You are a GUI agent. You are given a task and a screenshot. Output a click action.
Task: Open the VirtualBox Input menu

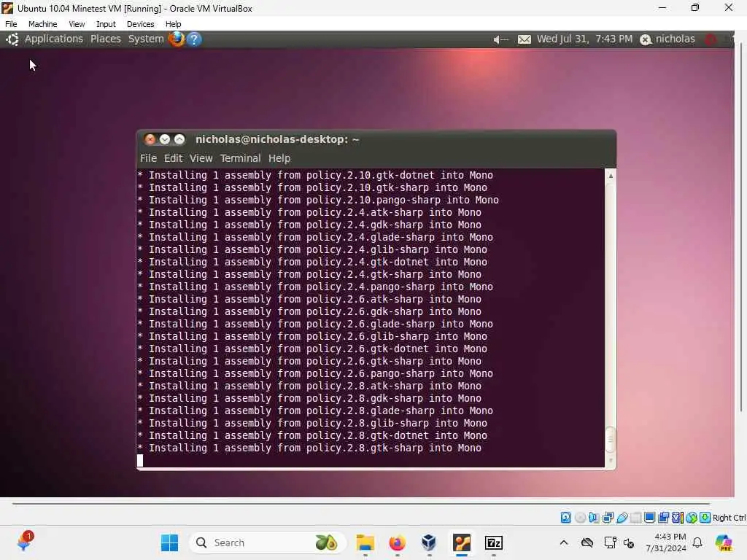[106, 24]
